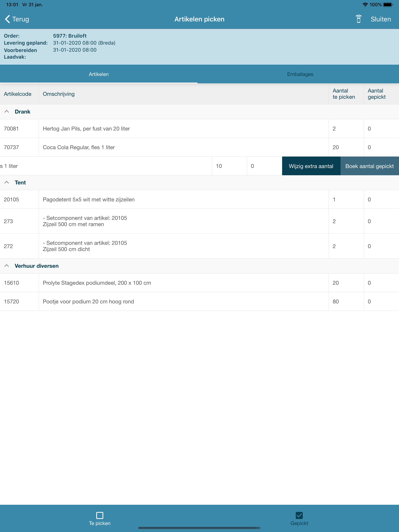Click quantity 20 for Prolyte Stagedex
The height and width of the screenshot is (532, 399).
click(336, 283)
